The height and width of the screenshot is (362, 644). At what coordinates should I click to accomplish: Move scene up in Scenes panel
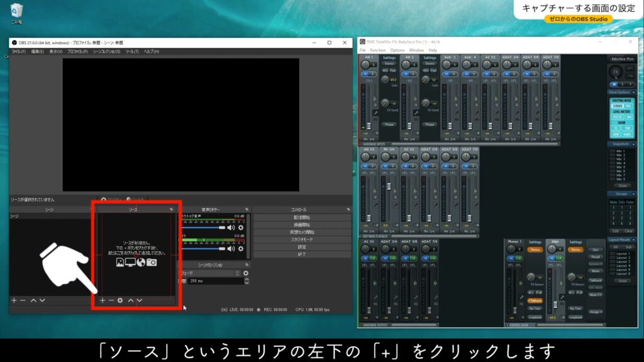point(33,300)
